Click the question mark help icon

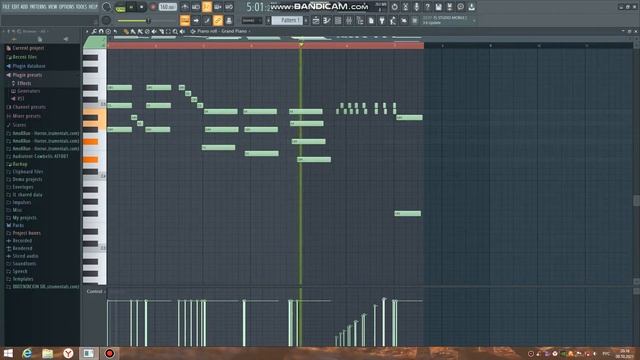tap(427, 7)
